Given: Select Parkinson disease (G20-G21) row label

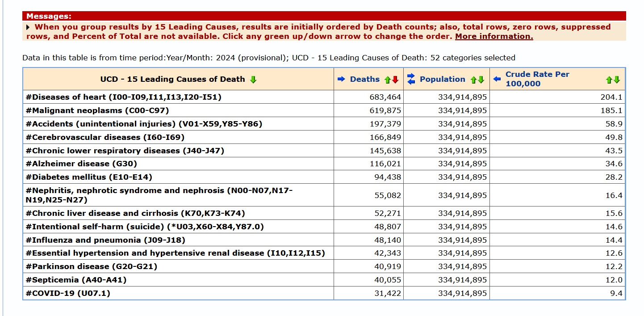Looking at the screenshot, I should (x=92, y=266).
